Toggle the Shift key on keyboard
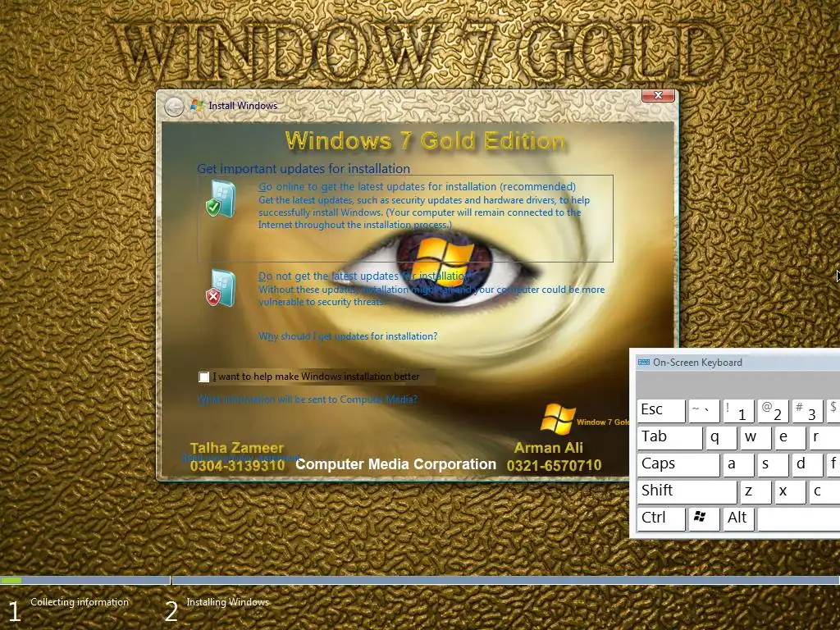Viewport: 840px width, 630px height. coord(687,491)
